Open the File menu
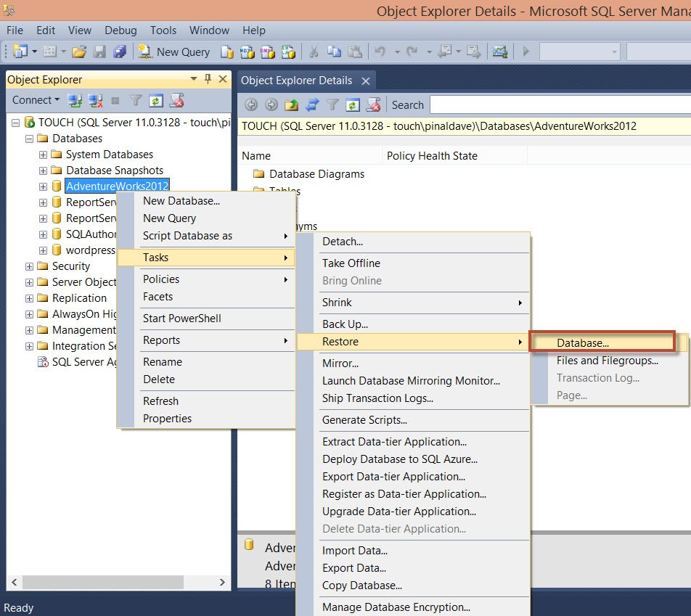Image resolution: width=691 pixels, height=616 pixels. tap(15, 30)
